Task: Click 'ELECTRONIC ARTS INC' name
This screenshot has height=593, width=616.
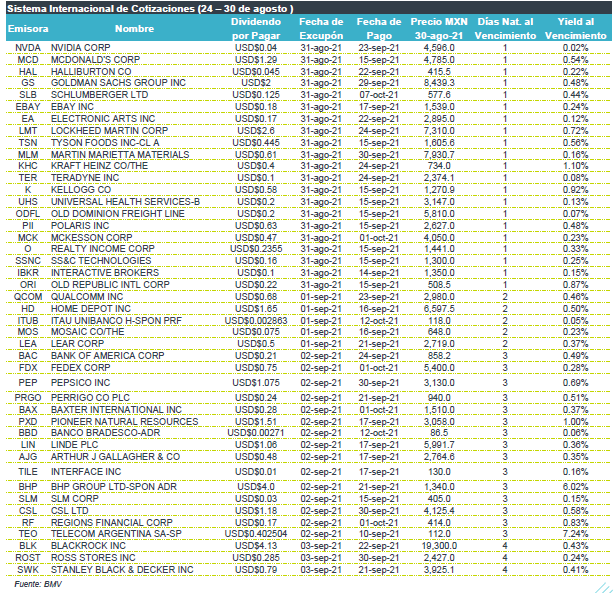Action: 103,119
